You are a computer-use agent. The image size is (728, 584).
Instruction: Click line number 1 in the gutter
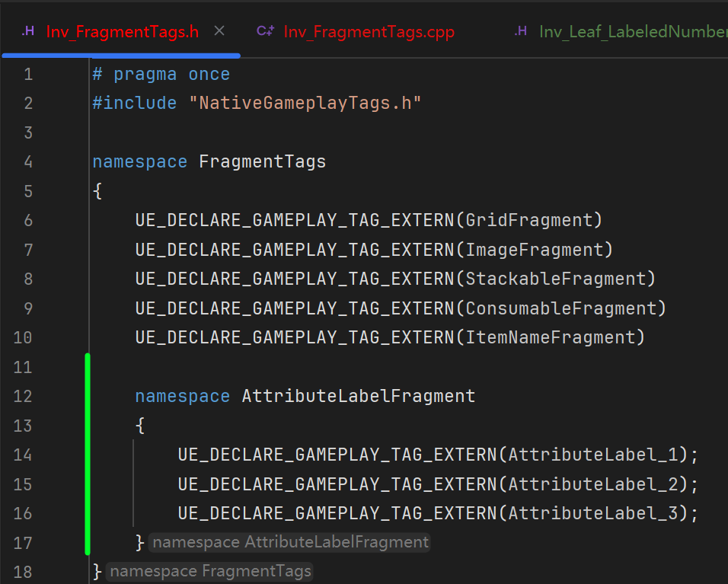(x=28, y=75)
